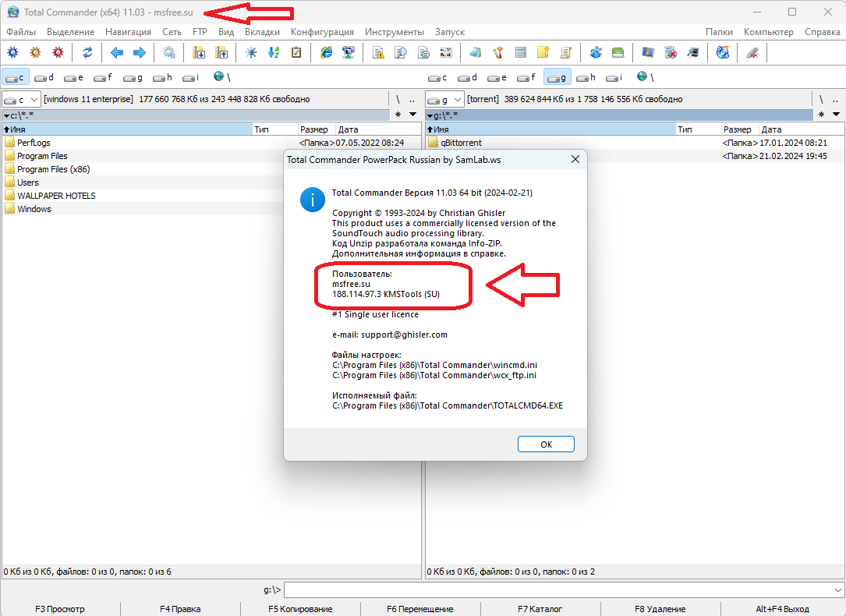Click the Internet Explorer toolbar icon

326,52
